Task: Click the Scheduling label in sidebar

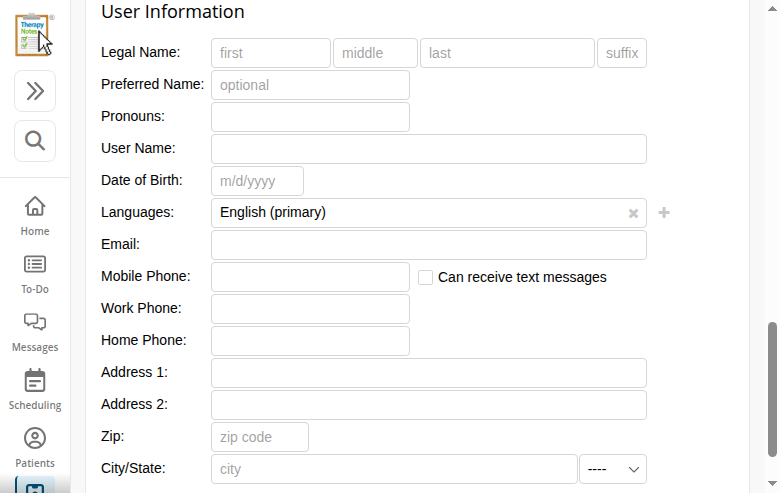Action: 35,405
